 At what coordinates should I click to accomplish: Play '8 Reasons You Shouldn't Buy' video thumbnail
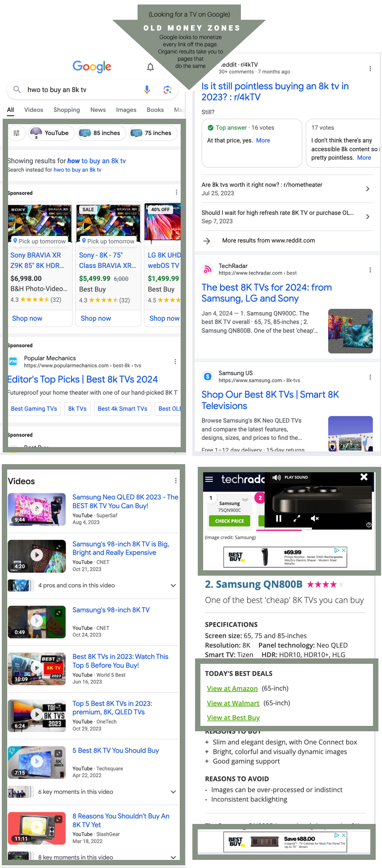tap(37, 828)
